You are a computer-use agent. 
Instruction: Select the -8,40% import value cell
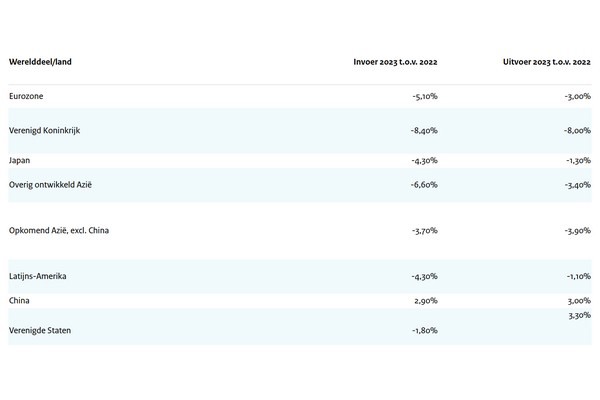[x=424, y=130]
